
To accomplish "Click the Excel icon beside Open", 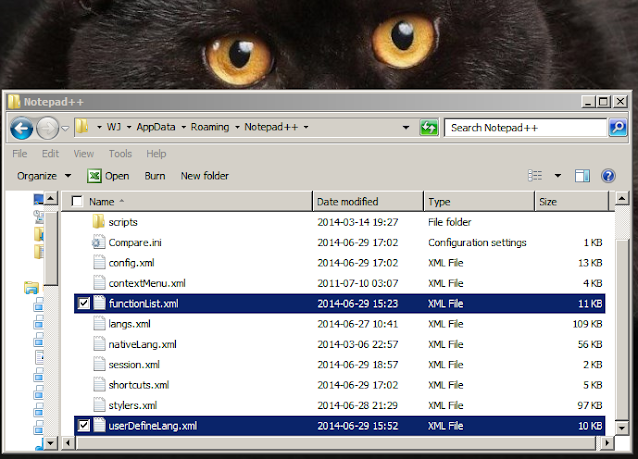I will pos(94,176).
